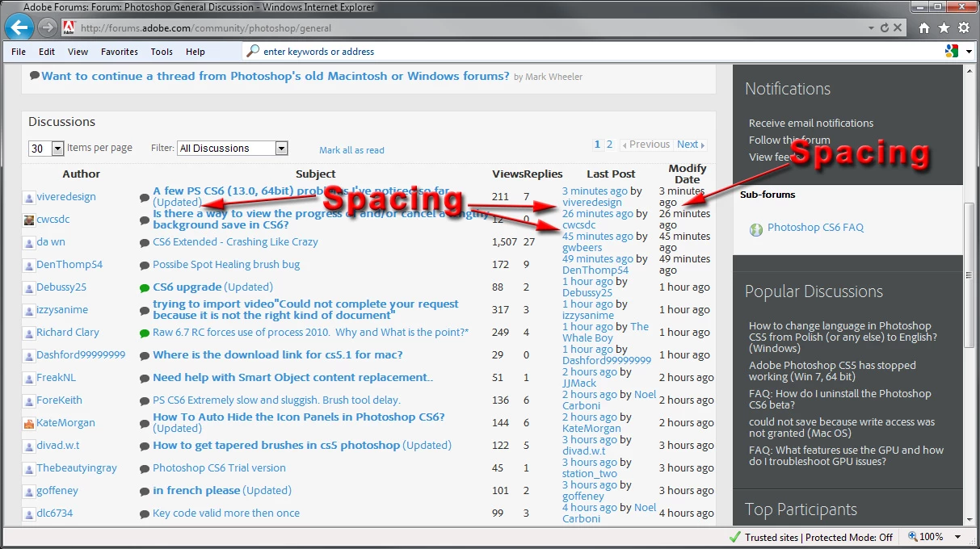Open the Filter All Discussions dropdown
Screen dimensions: 980x549
[x=233, y=149]
